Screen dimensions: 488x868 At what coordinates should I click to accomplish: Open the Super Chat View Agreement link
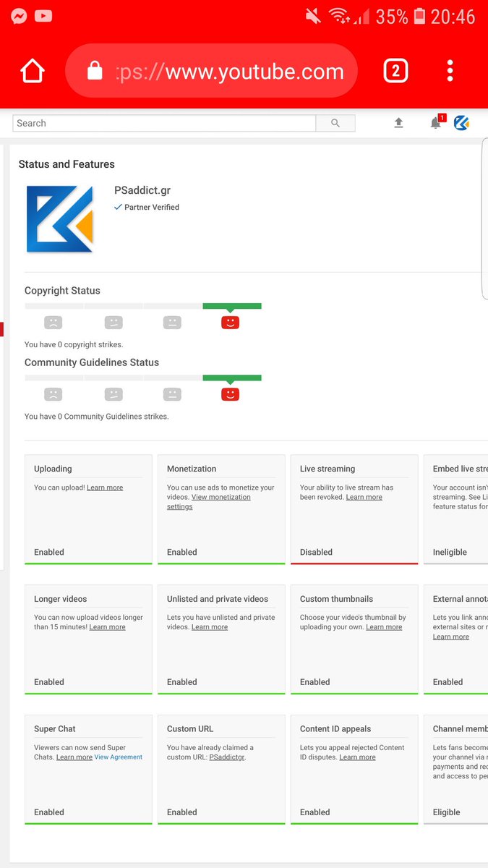pyautogui.click(x=119, y=757)
